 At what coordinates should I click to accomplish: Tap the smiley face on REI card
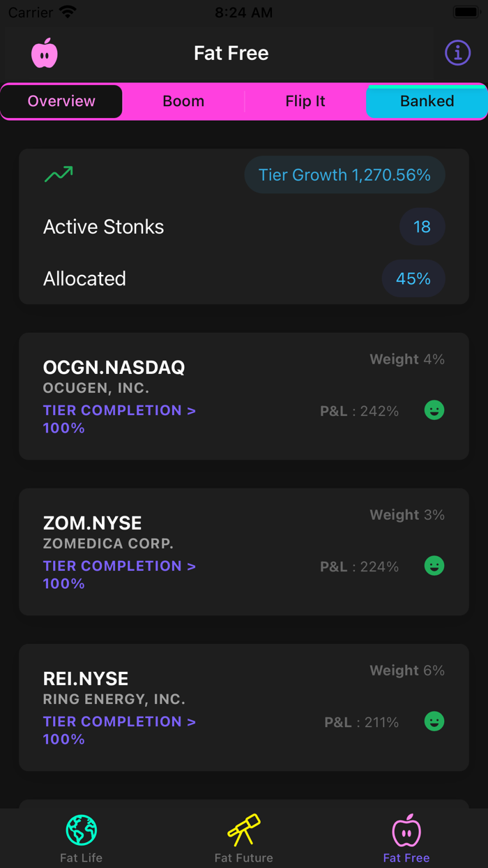coord(434,721)
